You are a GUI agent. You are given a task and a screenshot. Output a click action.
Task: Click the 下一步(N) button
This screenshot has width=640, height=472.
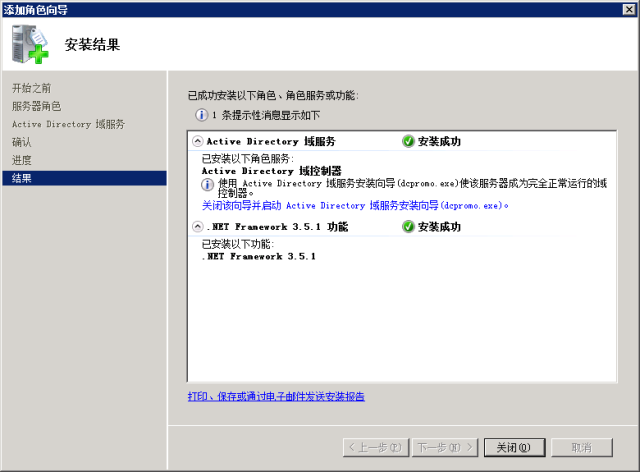coord(444,448)
